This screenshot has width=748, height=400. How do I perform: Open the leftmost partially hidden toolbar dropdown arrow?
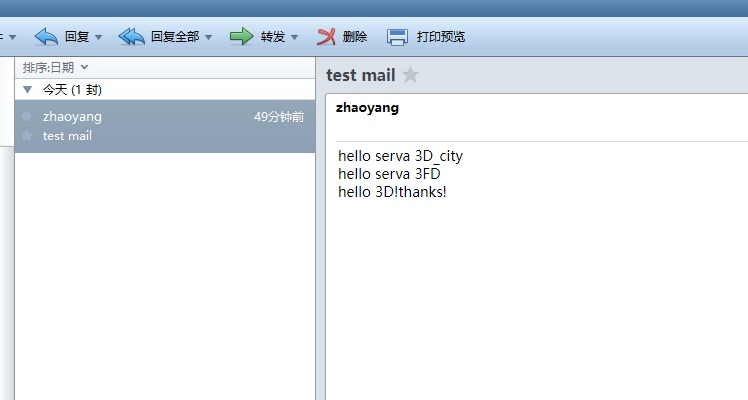pos(12,37)
